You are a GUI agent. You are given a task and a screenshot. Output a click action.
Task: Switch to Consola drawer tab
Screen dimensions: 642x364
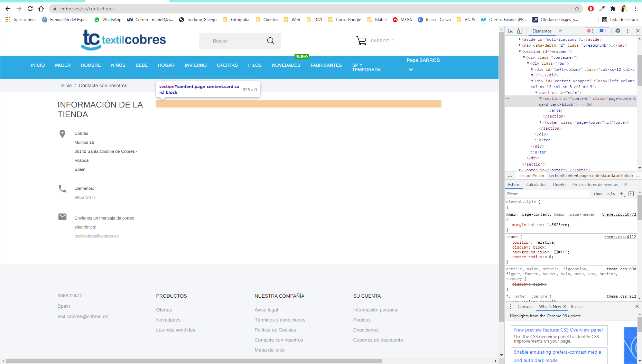(525, 307)
